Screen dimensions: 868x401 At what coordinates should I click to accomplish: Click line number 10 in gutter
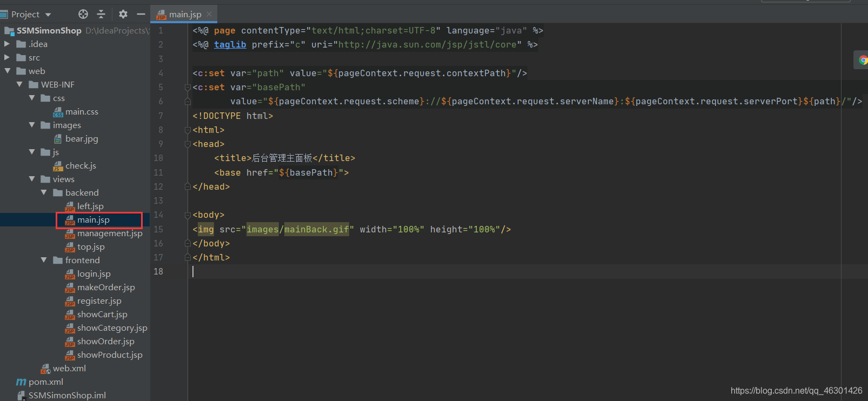click(158, 158)
